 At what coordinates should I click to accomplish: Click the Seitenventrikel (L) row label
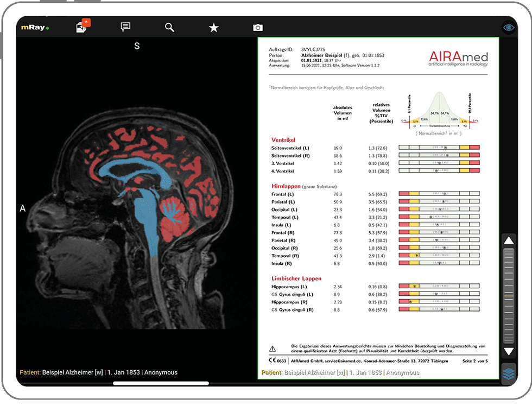290,148
